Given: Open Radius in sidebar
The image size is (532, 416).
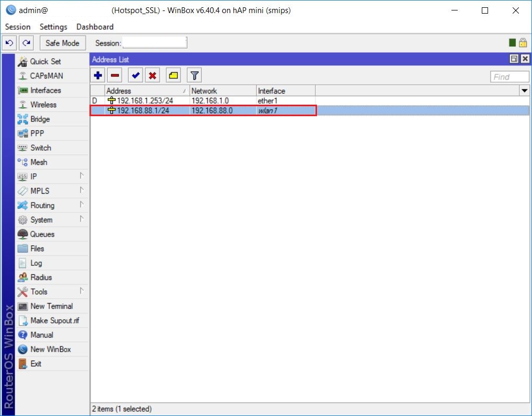Looking at the screenshot, I should pyautogui.click(x=53, y=277).
